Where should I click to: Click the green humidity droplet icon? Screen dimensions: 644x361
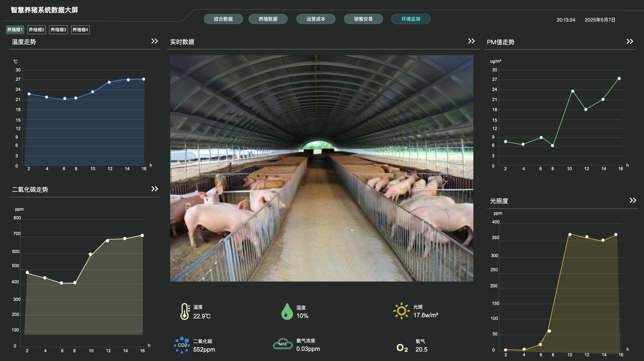(x=287, y=312)
